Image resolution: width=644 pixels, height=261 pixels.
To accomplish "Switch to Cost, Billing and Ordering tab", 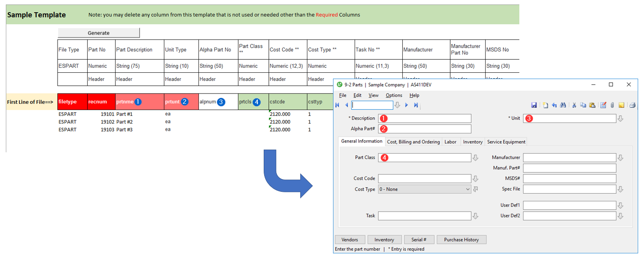I will click(x=413, y=142).
